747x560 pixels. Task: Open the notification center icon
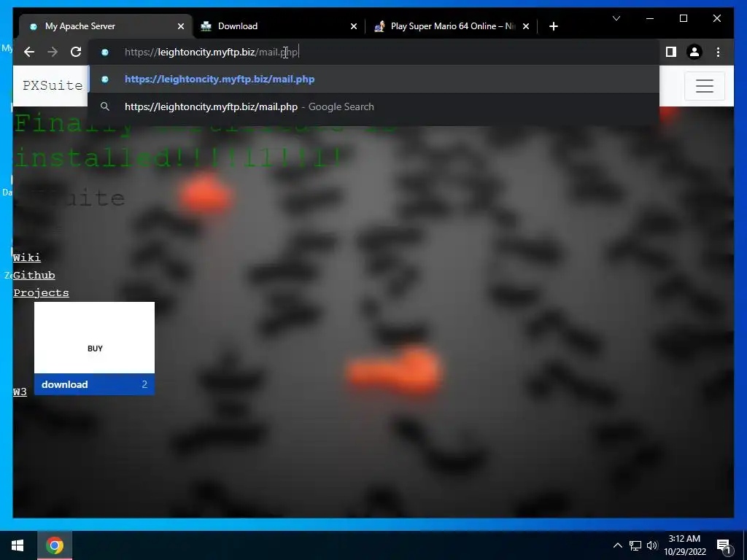click(x=724, y=545)
